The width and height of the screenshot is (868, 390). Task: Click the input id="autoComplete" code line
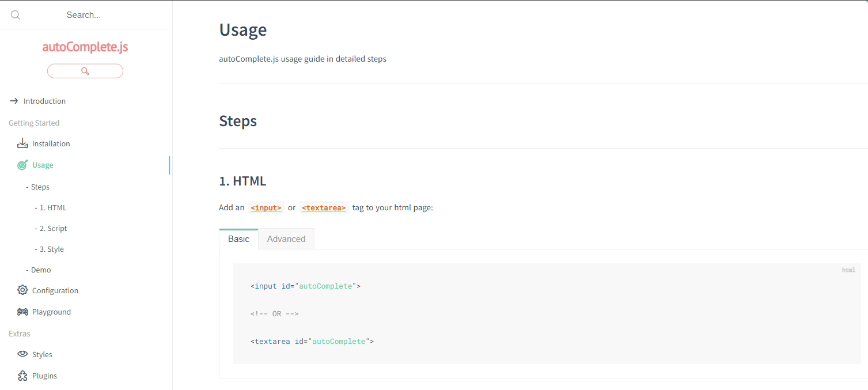[305, 286]
